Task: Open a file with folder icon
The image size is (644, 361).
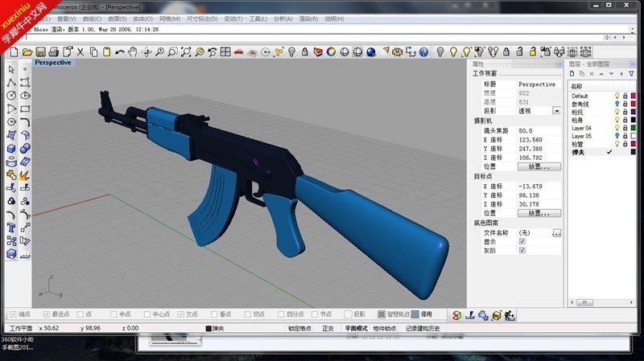Action: pyautogui.click(x=27, y=52)
